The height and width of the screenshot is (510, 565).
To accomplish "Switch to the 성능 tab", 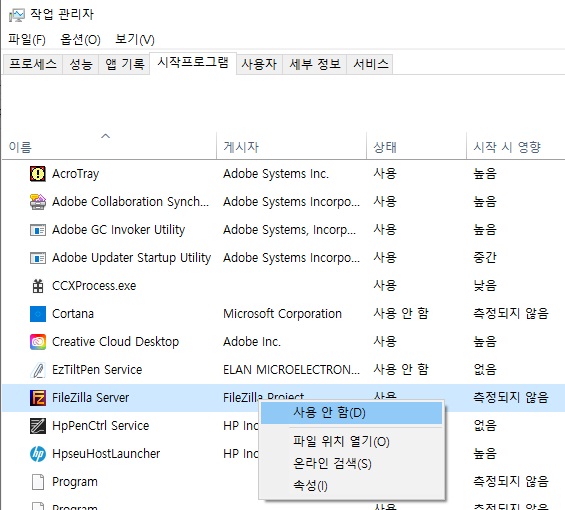I will (x=81, y=64).
